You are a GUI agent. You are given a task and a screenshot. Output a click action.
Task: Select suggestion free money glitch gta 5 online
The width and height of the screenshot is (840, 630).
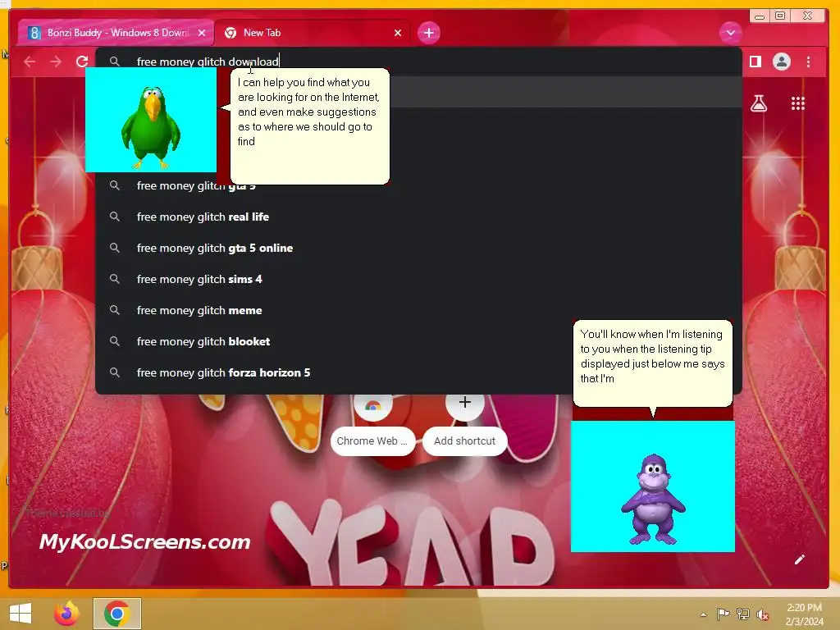point(418,248)
